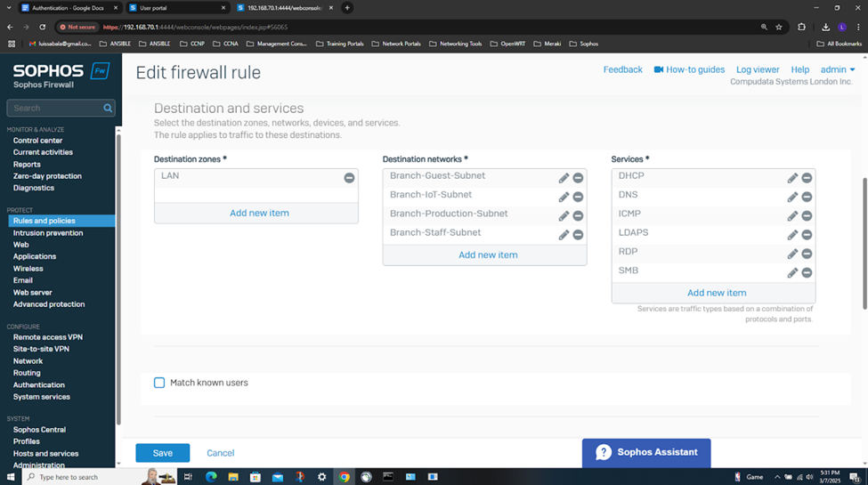Edit the RDP service entry
Screen dimensions: 868x485
tap(792, 254)
